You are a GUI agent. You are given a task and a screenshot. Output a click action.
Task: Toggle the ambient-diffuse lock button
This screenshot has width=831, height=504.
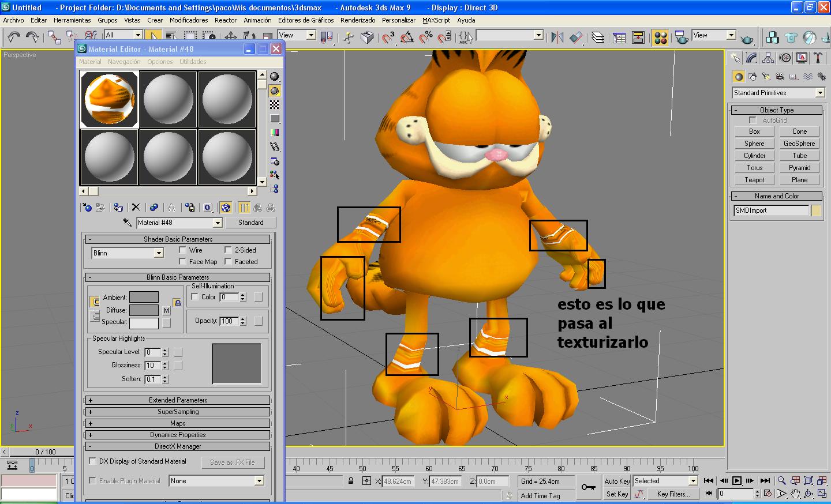[178, 303]
